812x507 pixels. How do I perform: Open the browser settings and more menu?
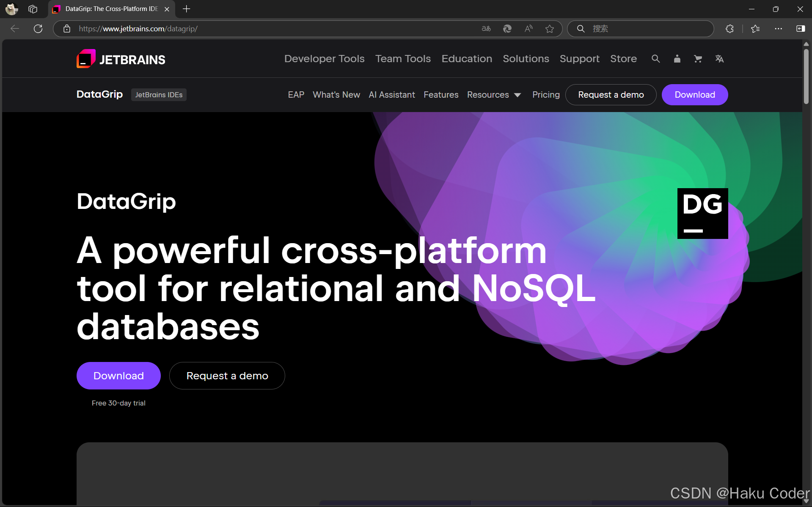click(778, 29)
